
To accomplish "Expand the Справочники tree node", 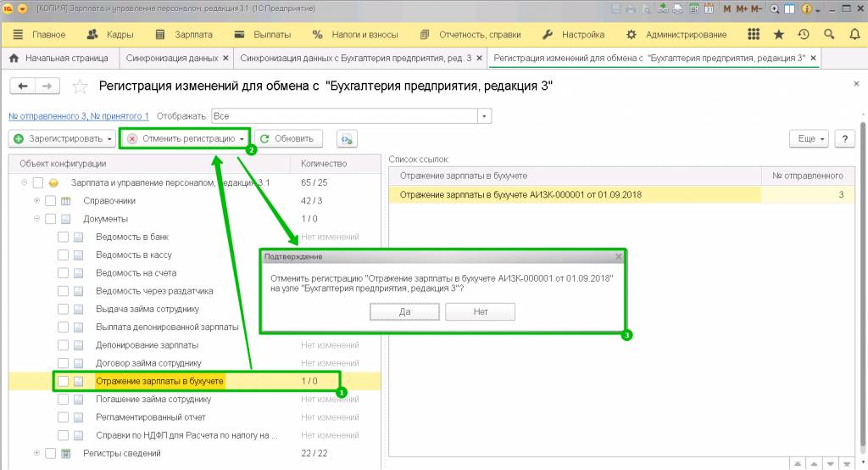I will coord(37,200).
